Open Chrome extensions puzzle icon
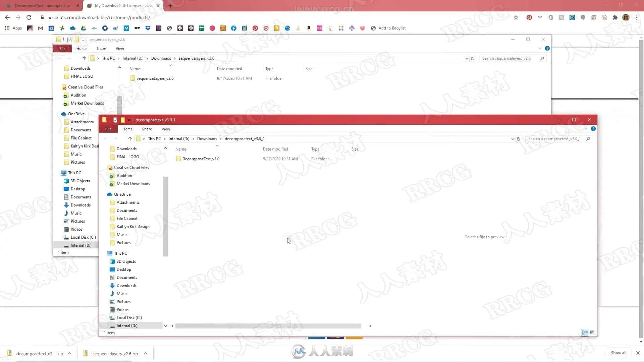This screenshot has width=644, height=362. tap(615, 17)
